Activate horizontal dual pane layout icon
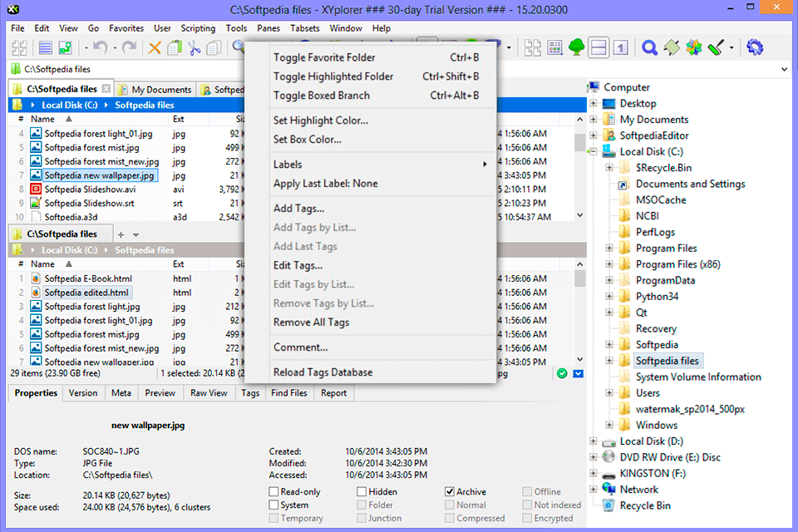798x532 pixels. point(598,47)
